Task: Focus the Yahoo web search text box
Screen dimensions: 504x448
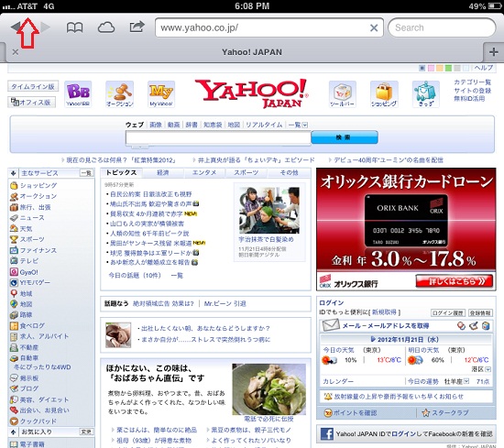Action: pyautogui.click(x=218, y=137)
